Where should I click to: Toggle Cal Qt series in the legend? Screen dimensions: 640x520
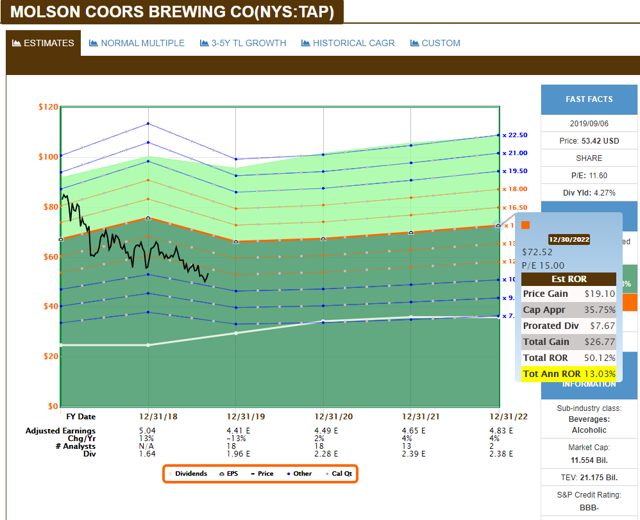coord(339,473)
